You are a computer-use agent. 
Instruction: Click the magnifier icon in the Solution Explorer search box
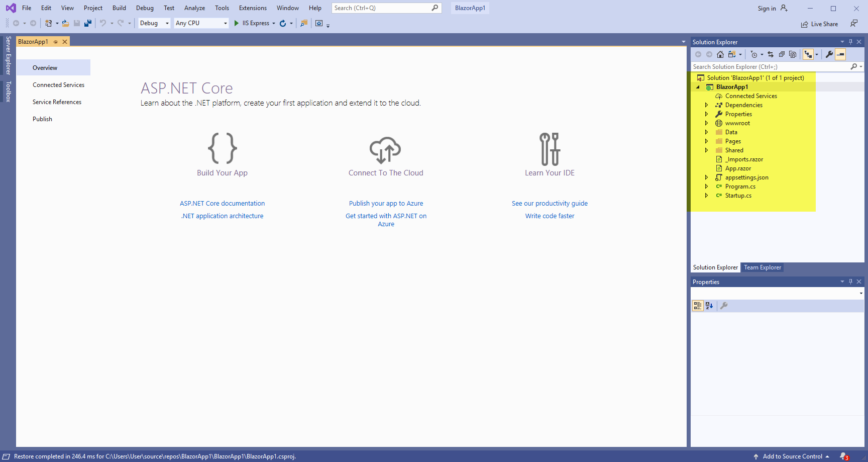(x=854, y=66)
